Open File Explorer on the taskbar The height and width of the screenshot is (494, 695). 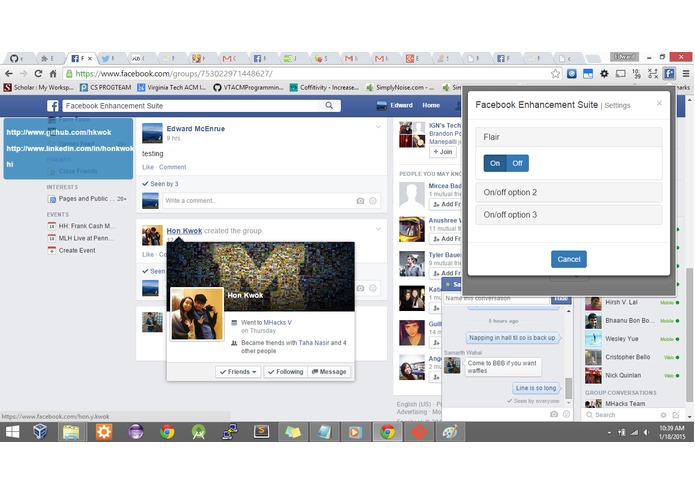71,432
